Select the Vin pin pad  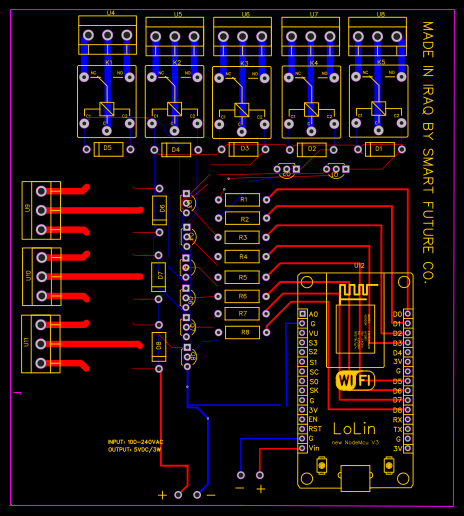pyautogui.click(x=302, y=448)
